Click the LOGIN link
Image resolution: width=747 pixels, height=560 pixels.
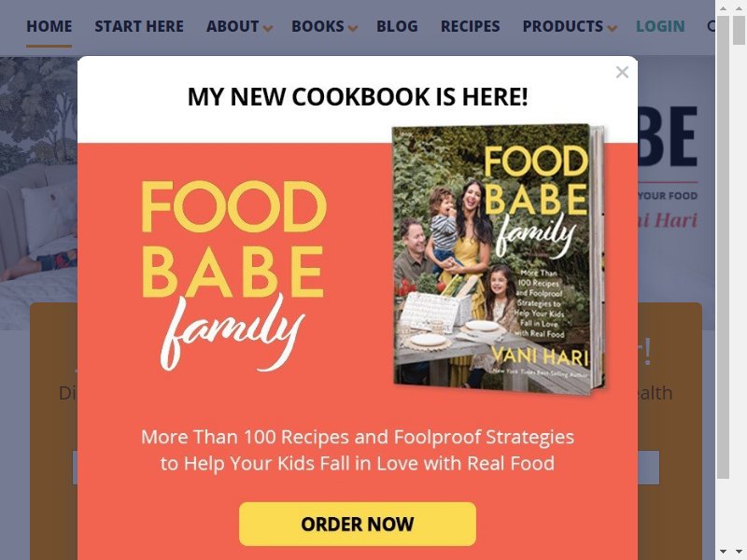[660, 26]
